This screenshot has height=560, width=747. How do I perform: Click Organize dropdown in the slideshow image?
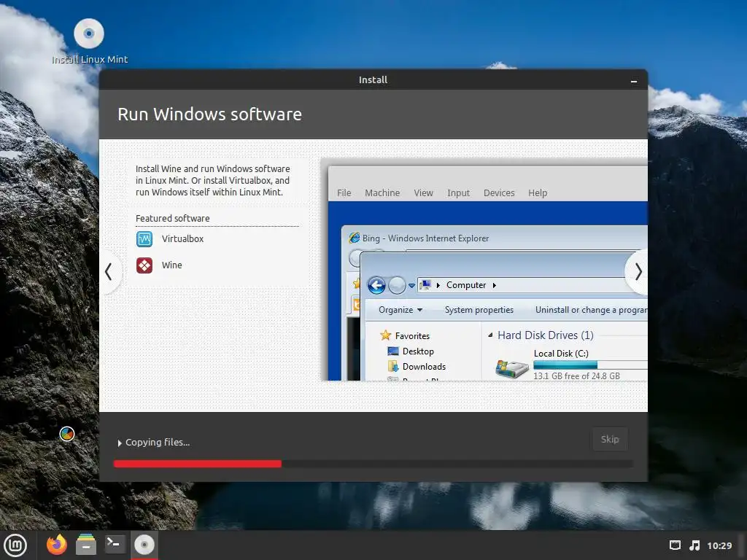point(400,310)
